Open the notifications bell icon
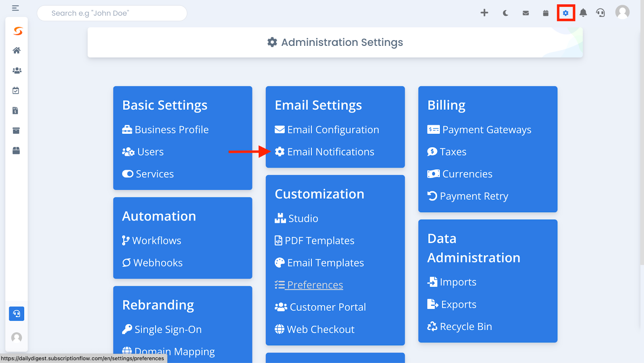This screenshot has width=644, height=363. click(583, 13)
